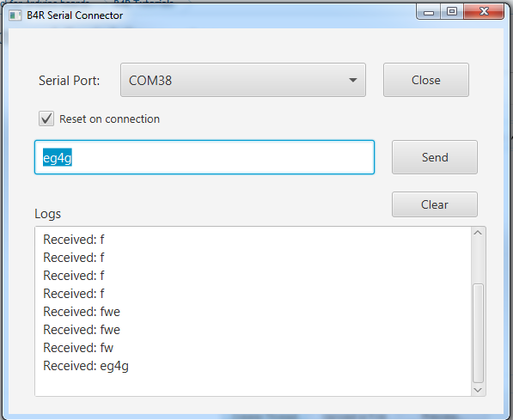The height and width of the screenshot is (420, 513).
Task: Click the logs vertical scrollbar thumb
Action: pos(478,333)
